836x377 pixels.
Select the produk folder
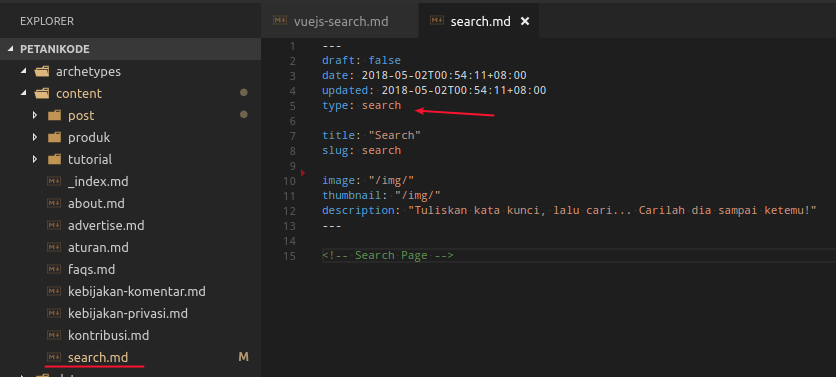89,138
